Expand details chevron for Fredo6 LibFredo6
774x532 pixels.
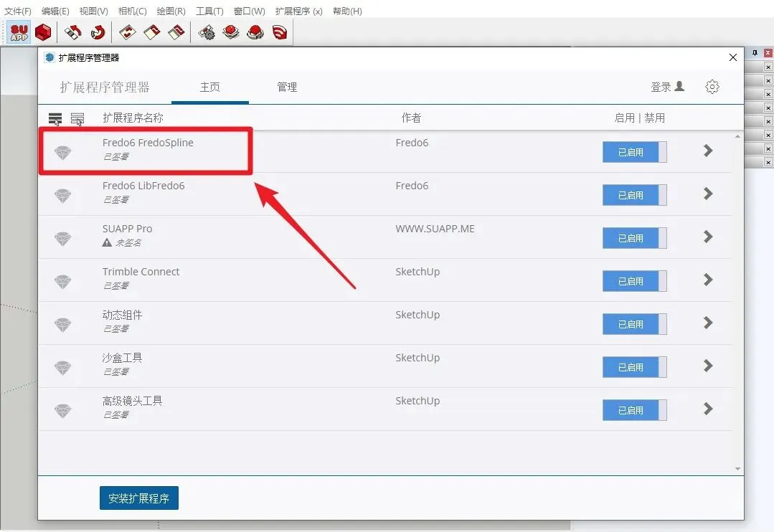(x=708, y=194)
